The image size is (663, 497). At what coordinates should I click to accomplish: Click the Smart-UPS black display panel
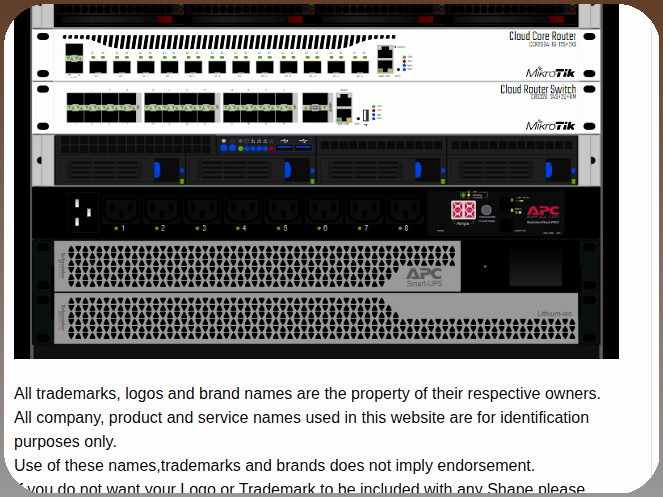click(535, 266)
